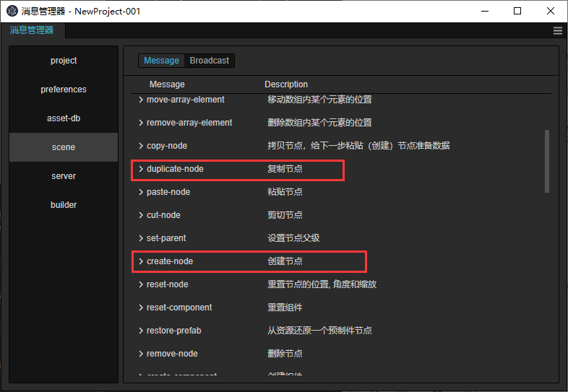568x392 pixels.
Task: Click the message list vertical scrollbar thumb
Action: click(547, 162)
